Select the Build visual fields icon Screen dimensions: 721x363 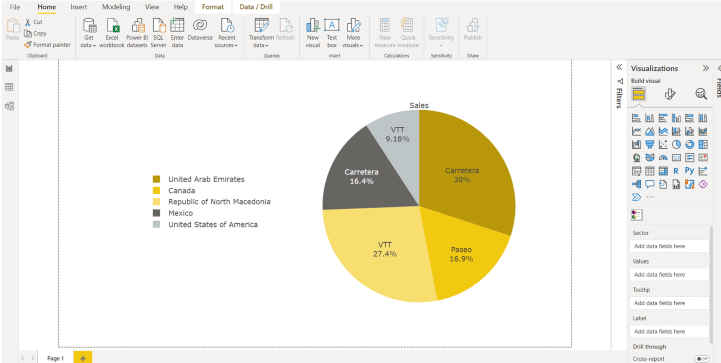pyautogui.click(x=639, y=94)
